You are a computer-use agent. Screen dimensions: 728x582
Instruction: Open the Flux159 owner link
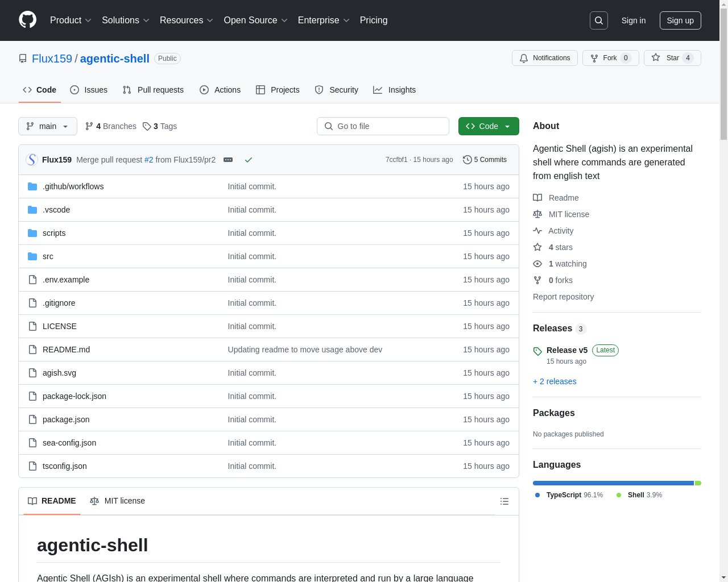[x=52, y=59]
